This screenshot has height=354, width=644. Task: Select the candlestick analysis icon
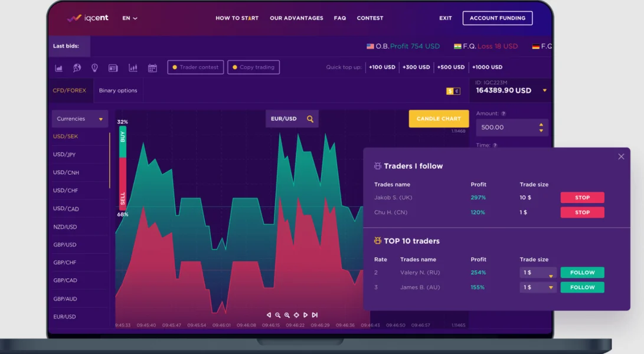133,68
